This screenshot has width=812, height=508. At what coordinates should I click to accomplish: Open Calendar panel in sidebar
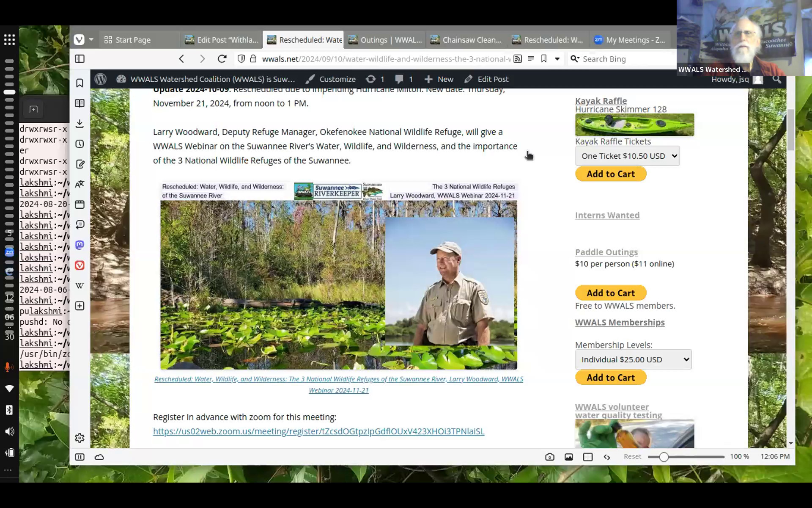pos(80,204)
